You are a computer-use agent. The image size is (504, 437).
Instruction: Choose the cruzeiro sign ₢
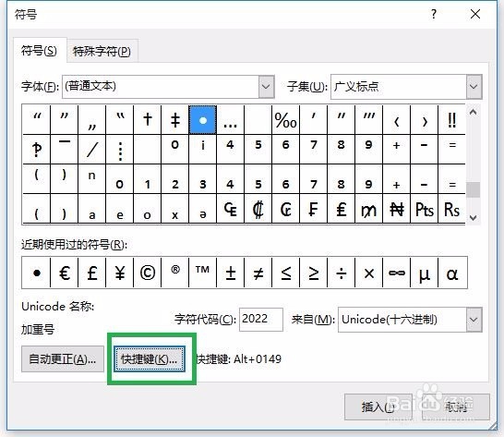285,209
